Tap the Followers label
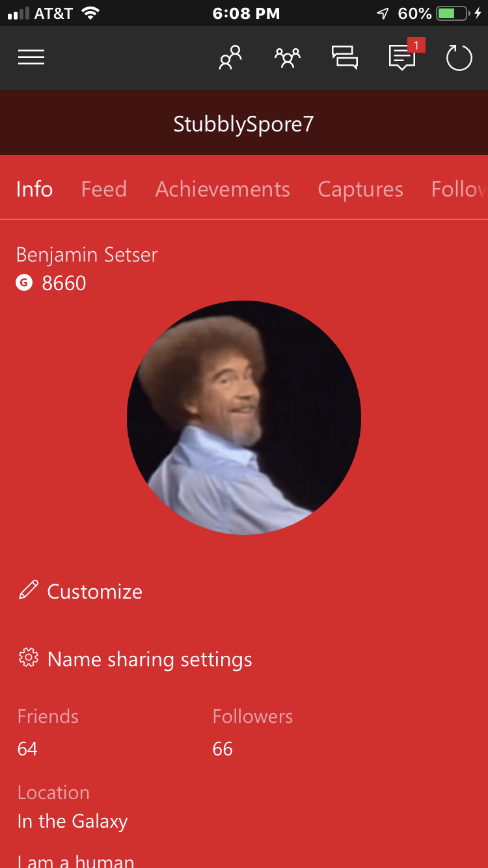 pyautogui.click(x=252, y=716)
